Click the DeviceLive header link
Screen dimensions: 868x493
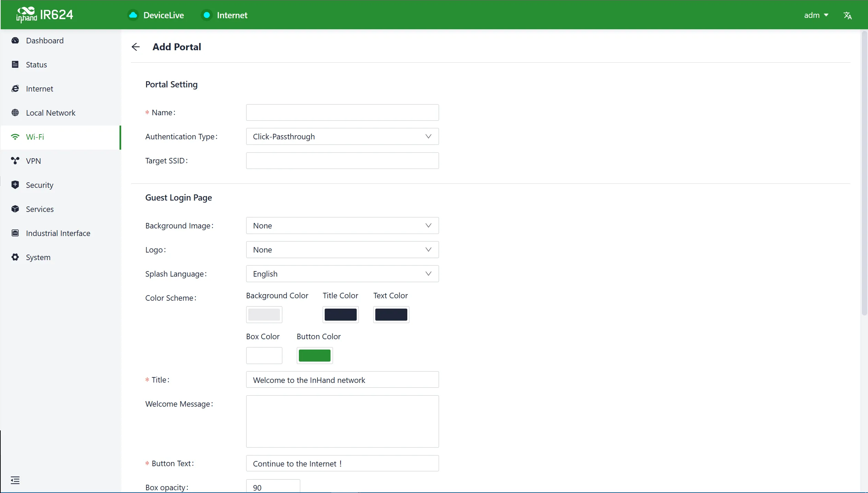[x=164, y=15]
